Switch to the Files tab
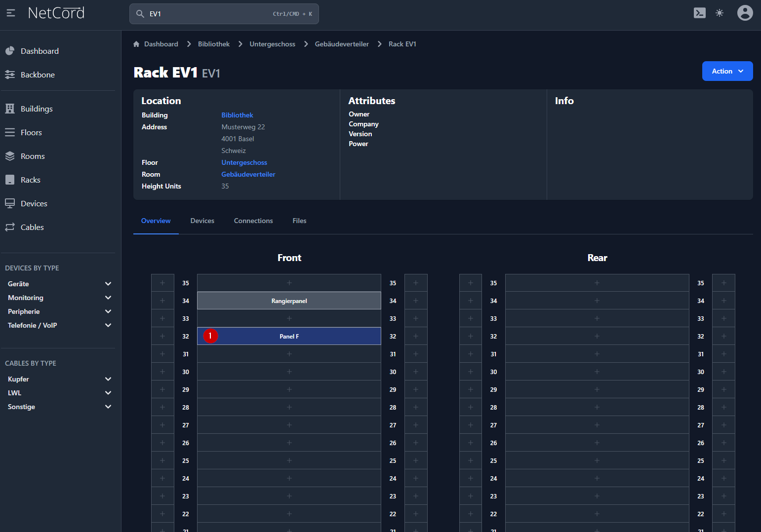This screenshot has height=532, width=761. pyautogui.click(x=299, y=221)
